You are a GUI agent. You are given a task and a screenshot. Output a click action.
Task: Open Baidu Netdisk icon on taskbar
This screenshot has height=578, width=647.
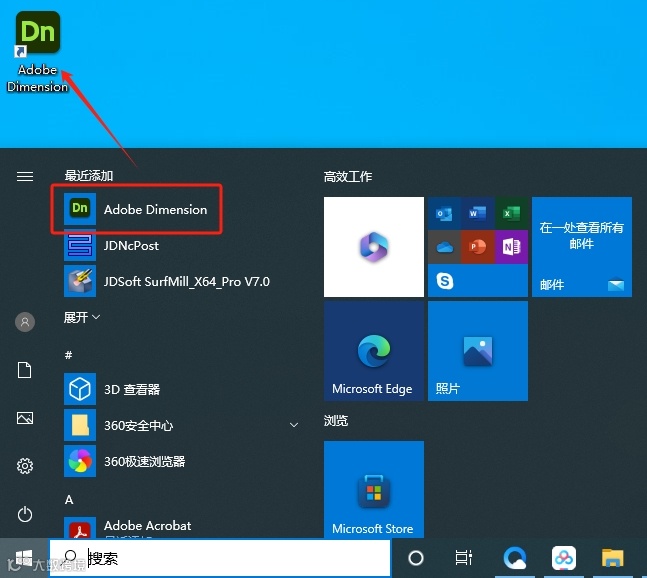coord(564,558)
